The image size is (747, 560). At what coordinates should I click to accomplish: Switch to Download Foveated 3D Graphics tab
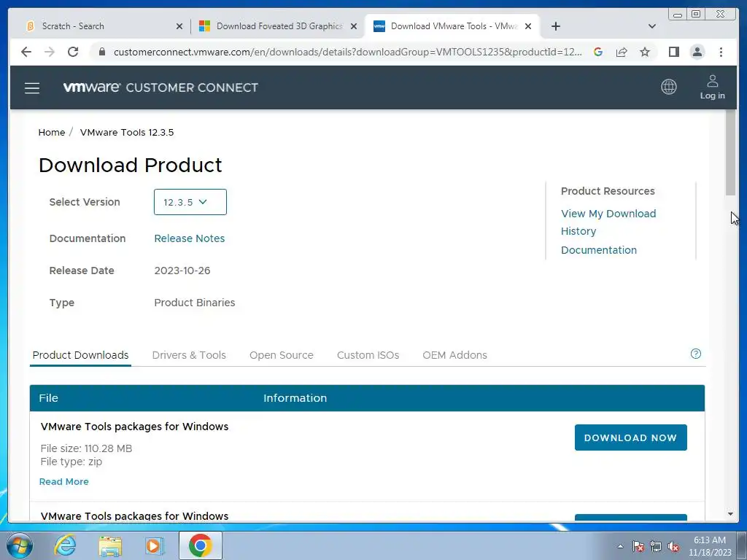278,26
